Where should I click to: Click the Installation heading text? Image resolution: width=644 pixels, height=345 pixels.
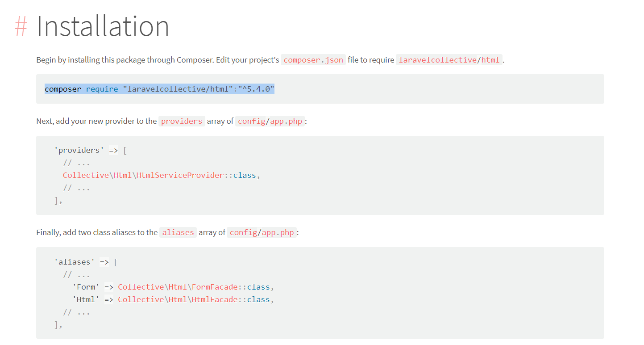(x=103, y=26)
